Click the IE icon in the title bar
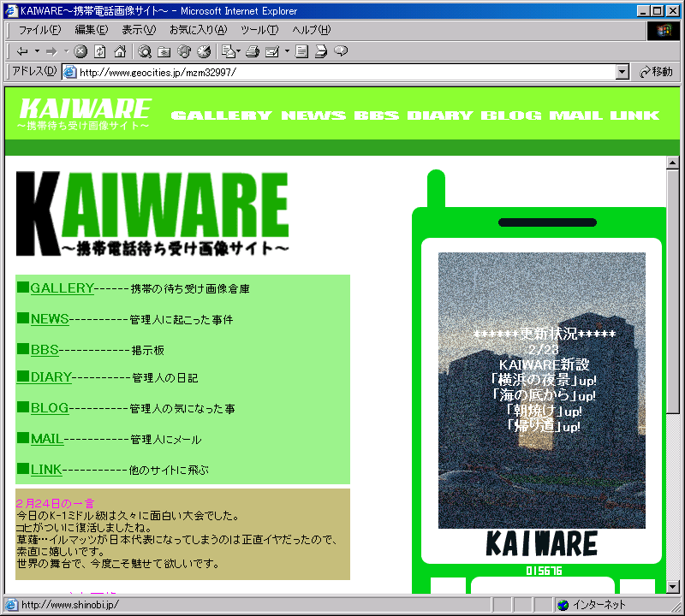Viewport: 685px width, 616px height. coord(11,10)
